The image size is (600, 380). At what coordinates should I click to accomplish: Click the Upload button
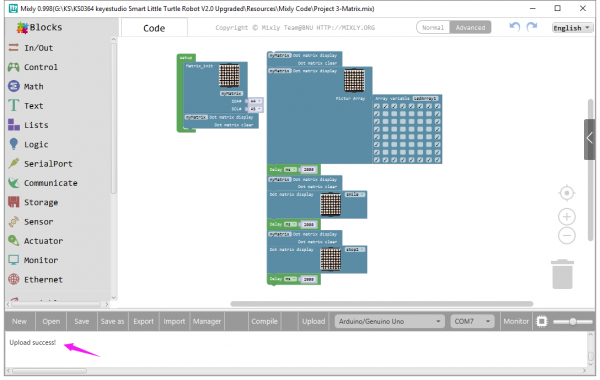pyautogui.click(x=313, y=321)
